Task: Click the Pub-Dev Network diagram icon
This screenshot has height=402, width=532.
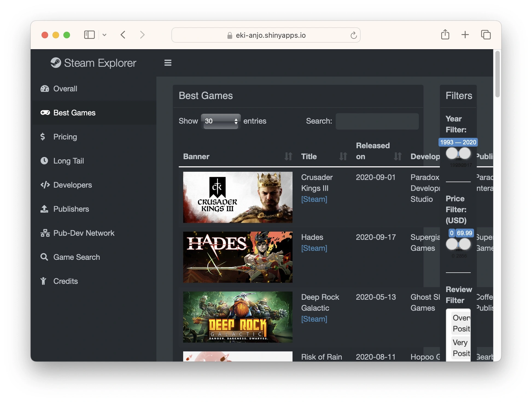Action: (x=45, y=233)
